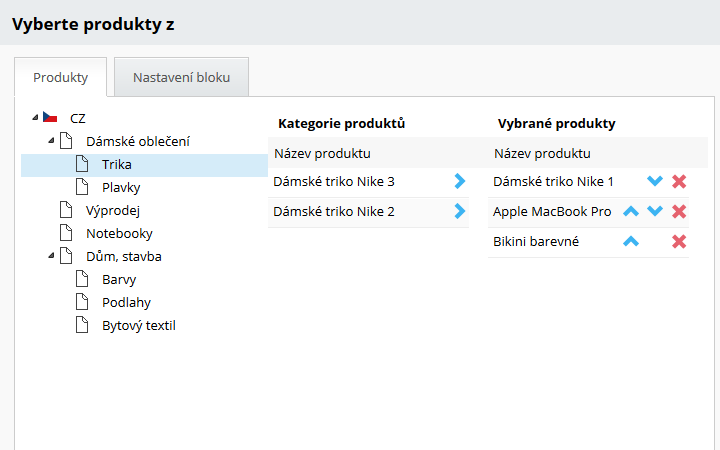Select the Podlahy category

[x=126, y=302]
